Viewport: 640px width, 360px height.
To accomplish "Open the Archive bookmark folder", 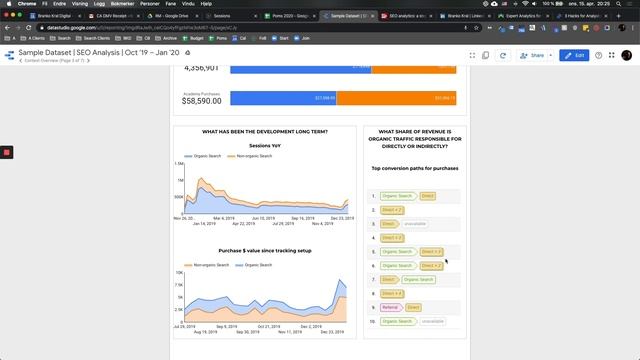I will [x=166, y=38].
